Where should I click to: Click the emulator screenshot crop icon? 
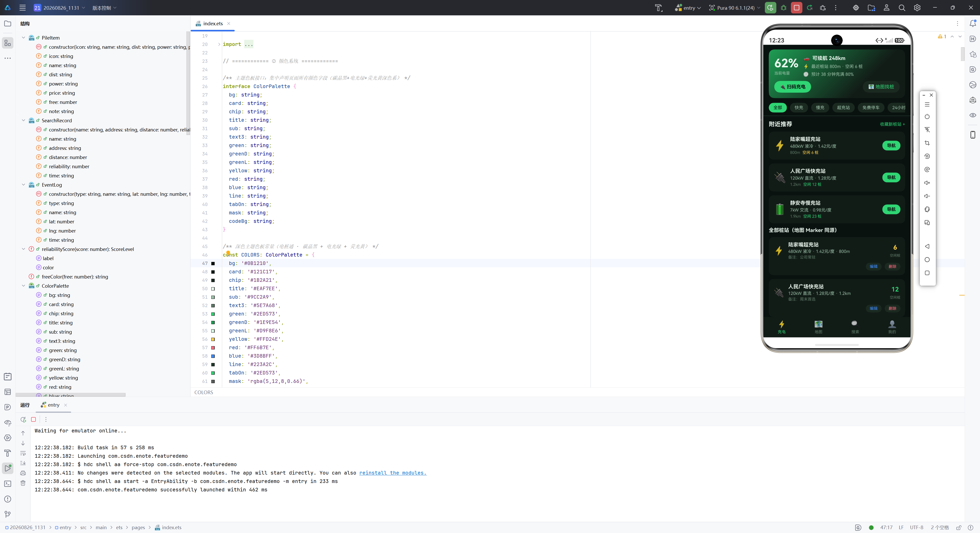click(x=927, y=143)
